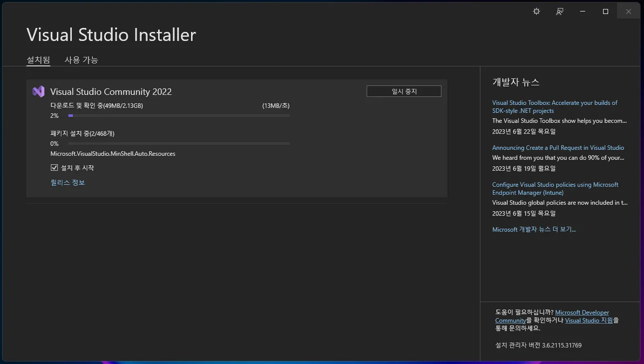Click 'Visual Studio global policies are now' summary
644x364 pixels.
click(x=560, y=203)
